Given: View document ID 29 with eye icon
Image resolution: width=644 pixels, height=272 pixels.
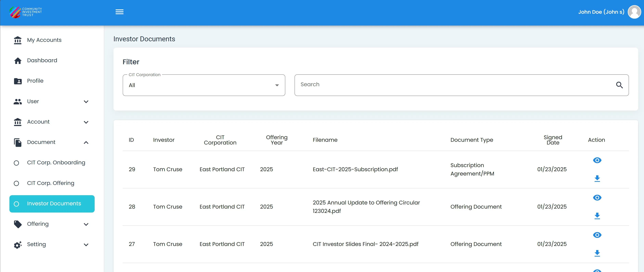Looking at the screenshot, I should tap(597, 160).
